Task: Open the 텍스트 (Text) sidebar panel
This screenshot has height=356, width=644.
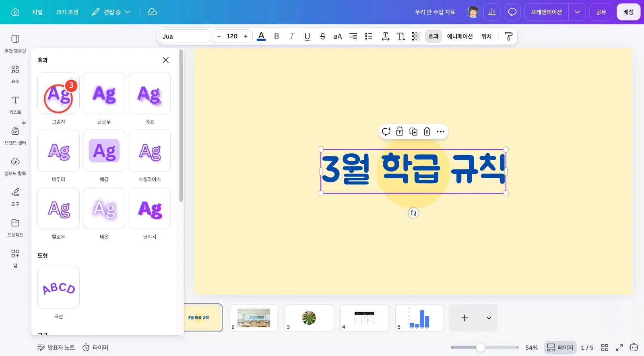Action: (15, 105)
